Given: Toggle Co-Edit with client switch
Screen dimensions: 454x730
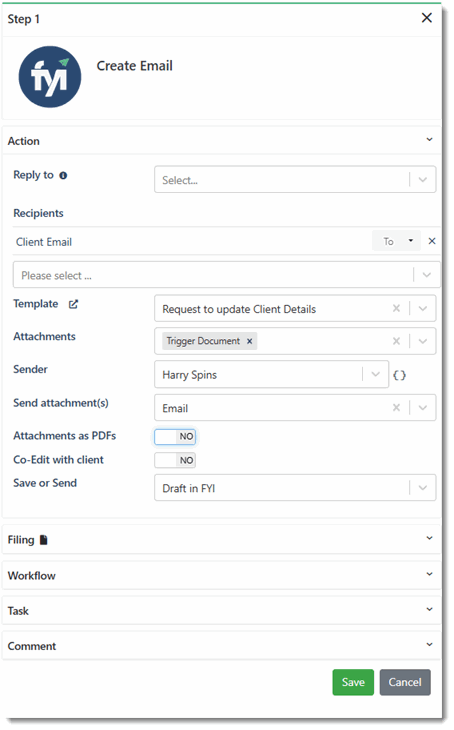Looking at the screenshot, I should (x=175, y=460).
